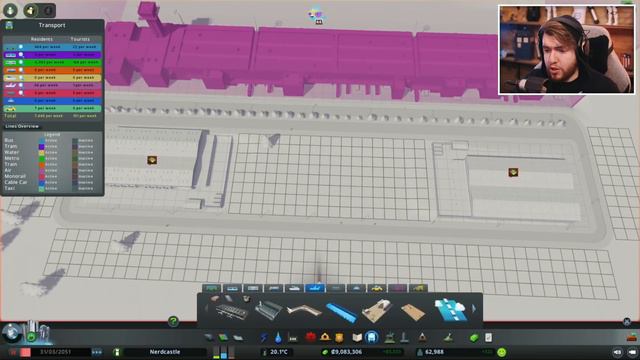Image resolution: width=640 pixels, height=360 pixels.
Task: Click the notification icon on right building
Action: click(513, 172)
